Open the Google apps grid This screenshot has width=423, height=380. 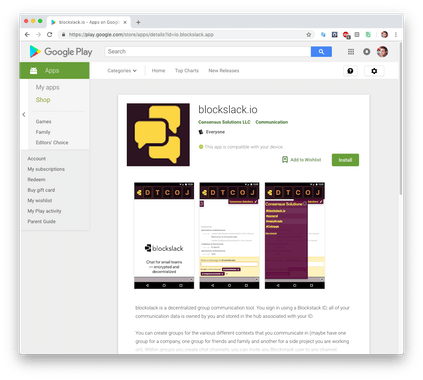(351, 52)
